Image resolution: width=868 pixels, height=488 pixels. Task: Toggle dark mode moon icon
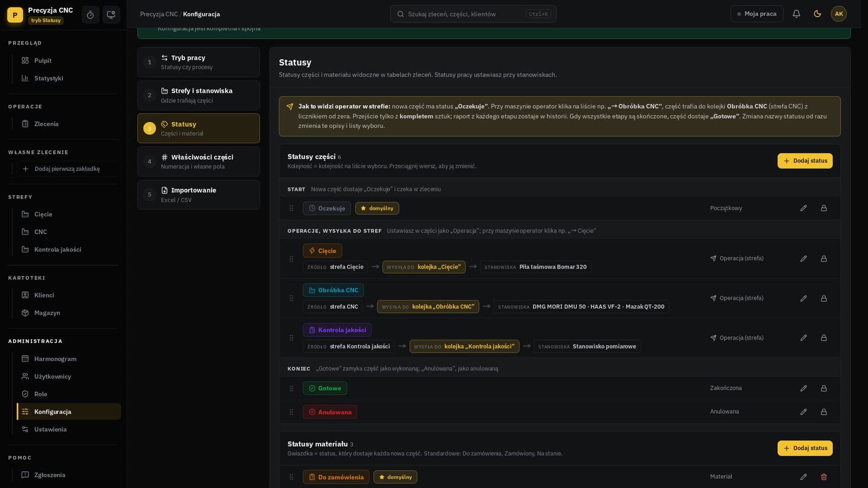(x=818, y=14)
